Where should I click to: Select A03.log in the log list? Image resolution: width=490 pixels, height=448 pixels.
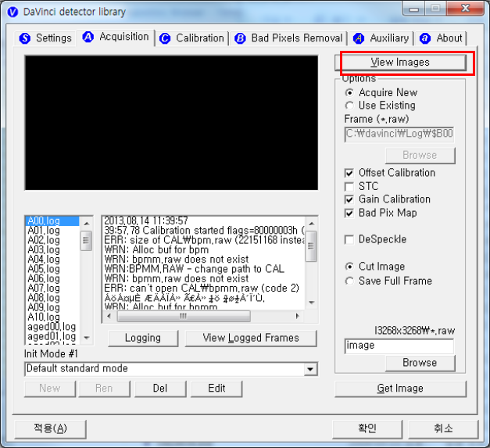(52, 250)
